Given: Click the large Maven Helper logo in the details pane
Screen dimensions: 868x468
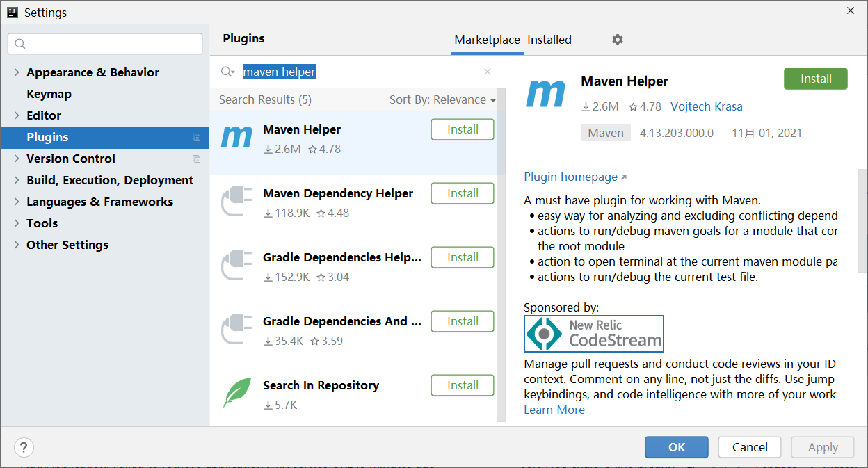Looking at the screenshot, I should tap(545, 93).
